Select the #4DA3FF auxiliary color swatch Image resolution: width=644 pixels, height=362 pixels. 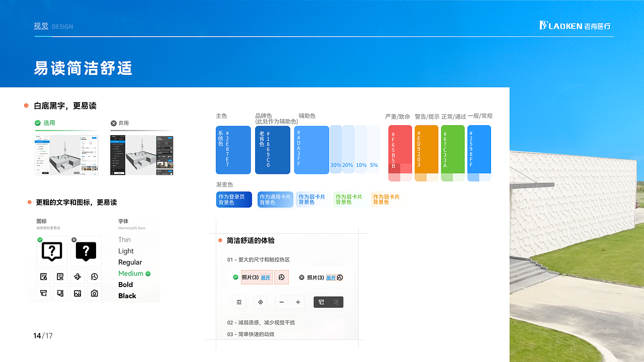point(311,150)
